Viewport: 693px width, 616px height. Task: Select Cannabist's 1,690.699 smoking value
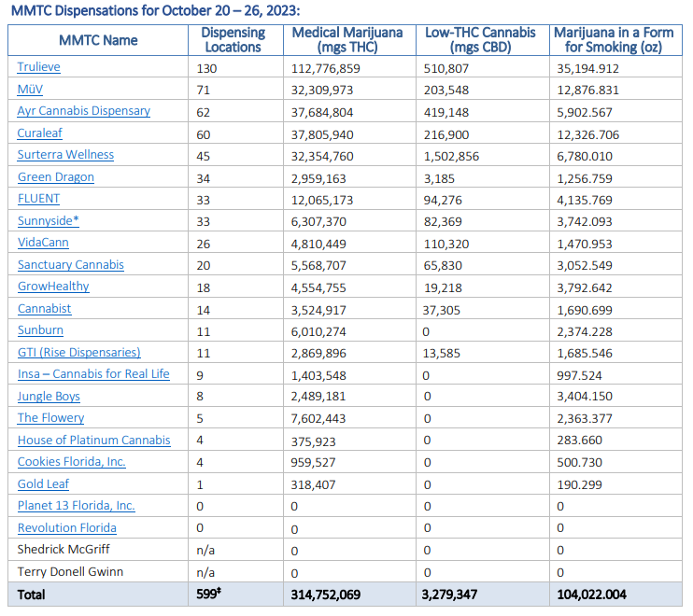[585, 310]
